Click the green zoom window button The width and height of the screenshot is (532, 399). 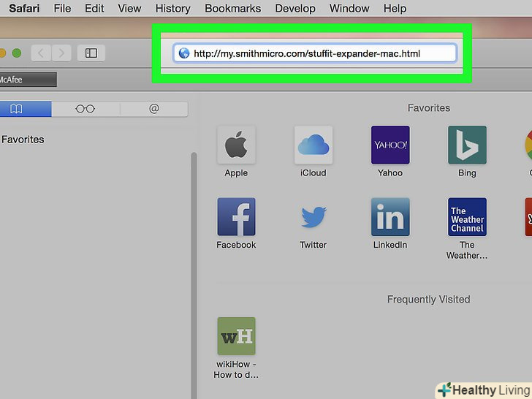17,53
